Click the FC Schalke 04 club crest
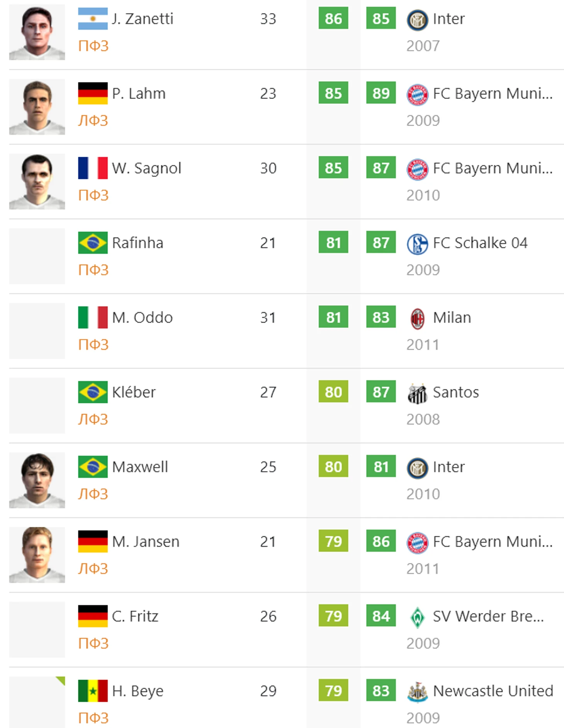Image resolution: width=564 pixels, height=728 pixels. pos(417,244)
